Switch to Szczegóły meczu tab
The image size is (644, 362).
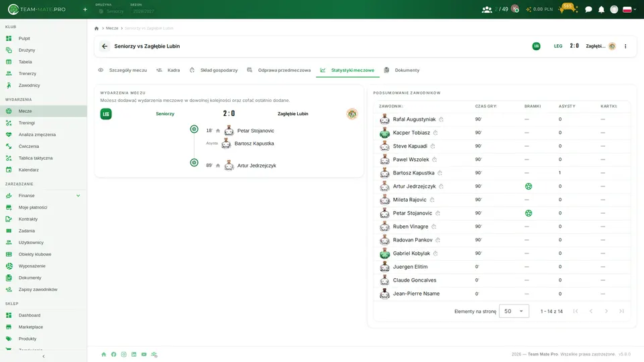123,70
